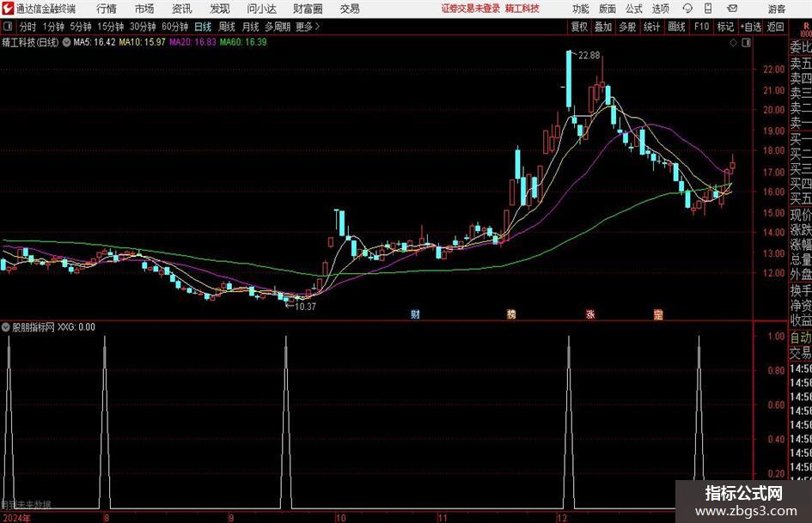Toggle the right side panel icon
The width and height of the screenshot is (812, 523).
click(x=746, y=43)
